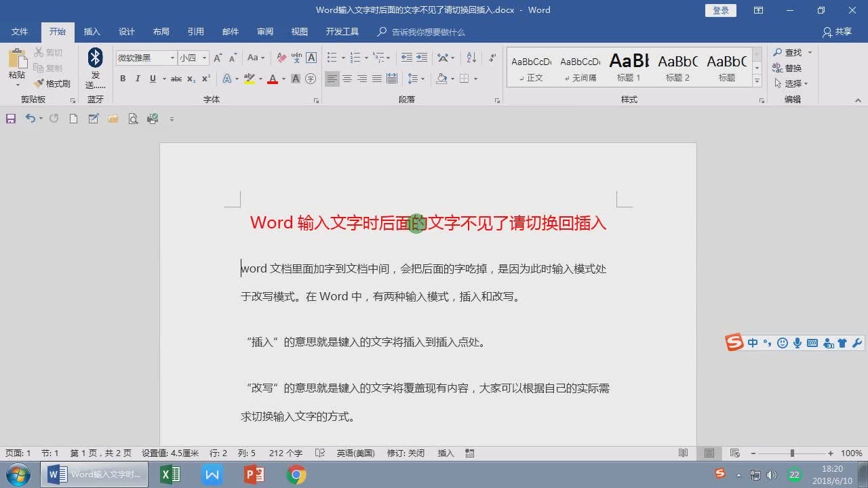Switch to Review (审阅) tab
Image resolution: width=868 pixels, height=488 pixels.
(265, 32)
